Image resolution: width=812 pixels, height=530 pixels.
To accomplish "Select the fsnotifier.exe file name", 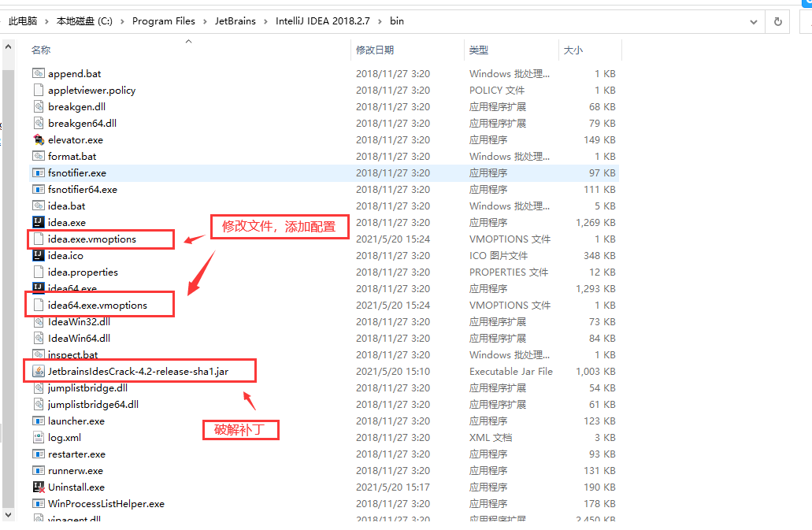I will [x=77, y=173].
